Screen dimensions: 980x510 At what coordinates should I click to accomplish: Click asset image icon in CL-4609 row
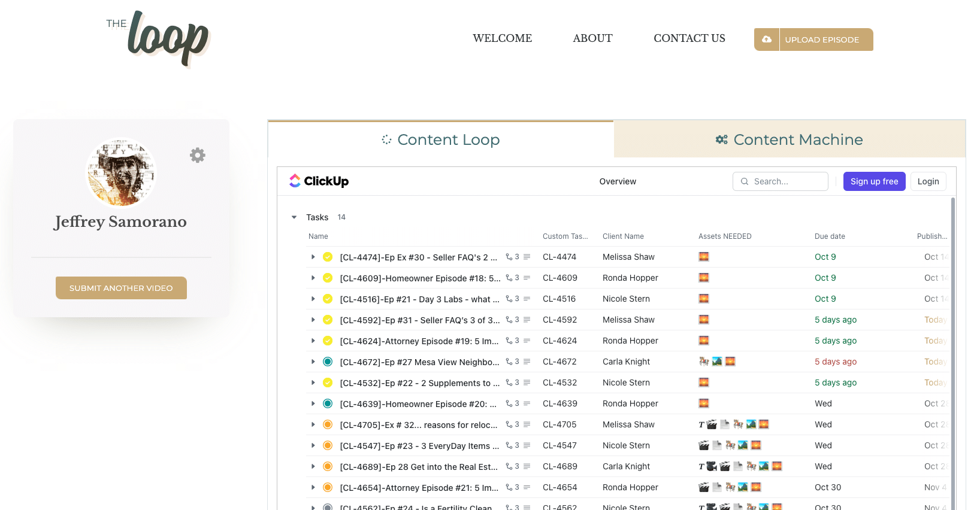[x=704, y=278]
